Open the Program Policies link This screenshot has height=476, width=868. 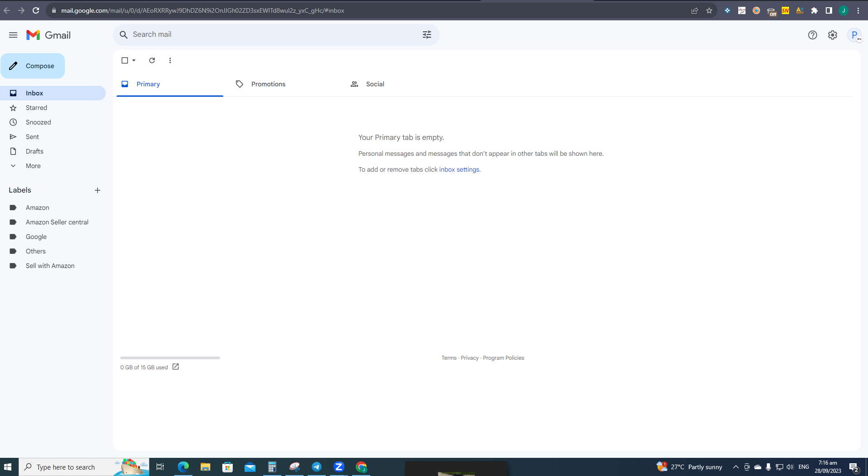point(503,358)
